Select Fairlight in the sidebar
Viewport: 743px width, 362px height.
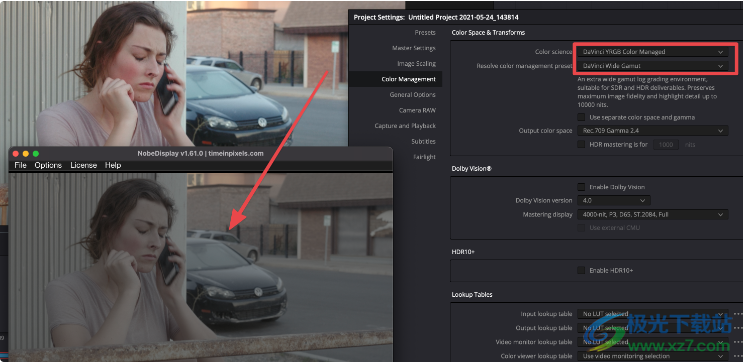coord(425,157)
